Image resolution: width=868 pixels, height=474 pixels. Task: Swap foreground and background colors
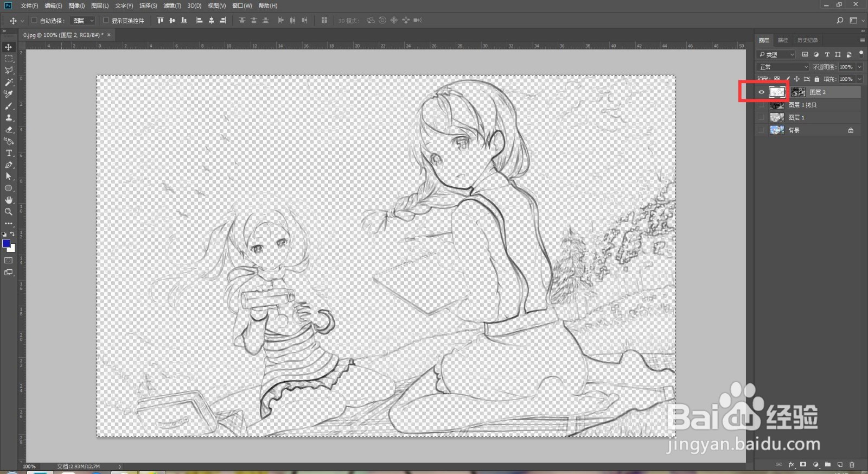[x=12, y=234]
